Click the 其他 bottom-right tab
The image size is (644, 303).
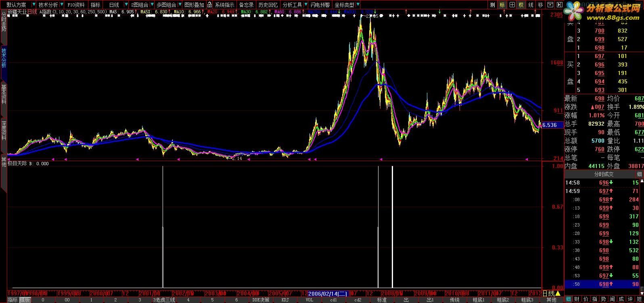tap(552, 300)
